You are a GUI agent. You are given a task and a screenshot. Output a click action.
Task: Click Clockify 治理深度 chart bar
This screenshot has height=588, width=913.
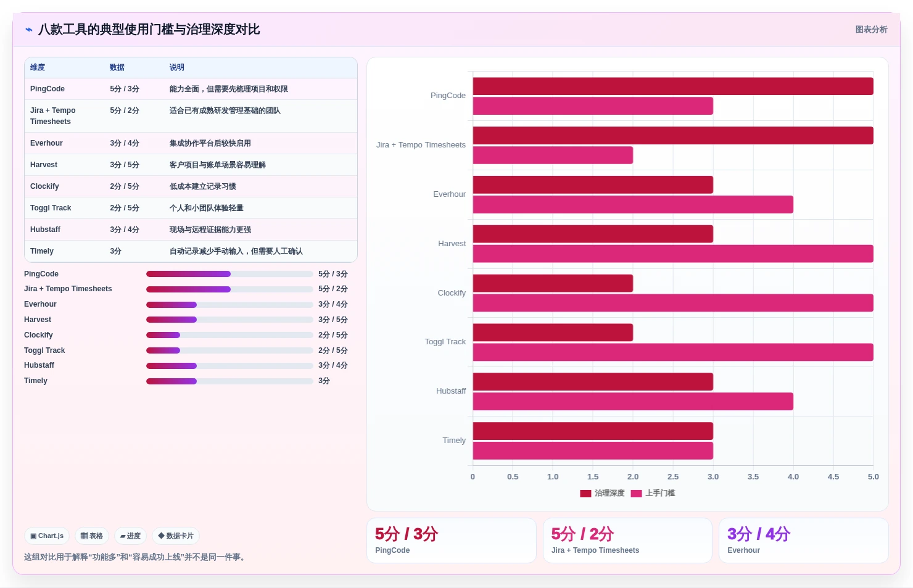click(553, 283)
